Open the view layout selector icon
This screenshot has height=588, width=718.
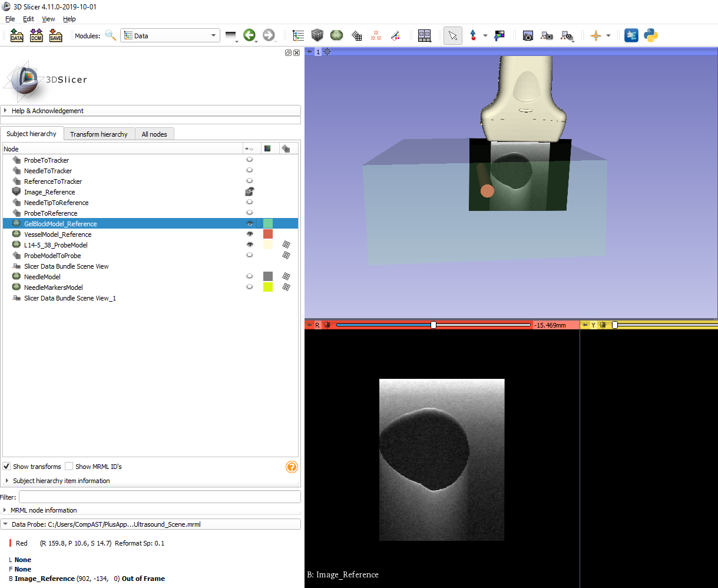pyautogui.click(x=424, y=35)
